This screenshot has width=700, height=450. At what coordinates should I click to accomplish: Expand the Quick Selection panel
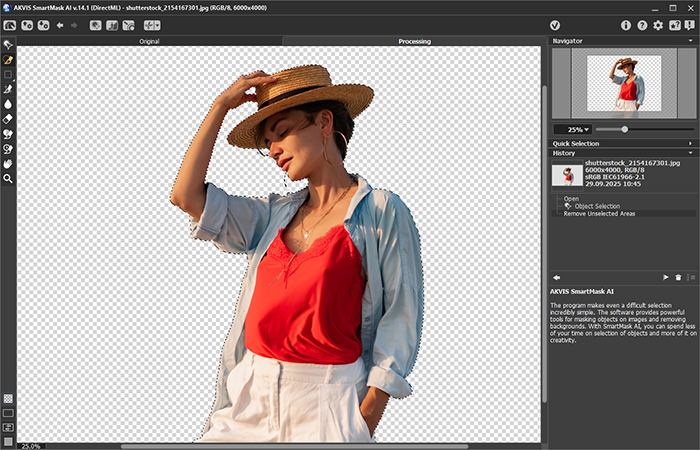tap(620, 143)
